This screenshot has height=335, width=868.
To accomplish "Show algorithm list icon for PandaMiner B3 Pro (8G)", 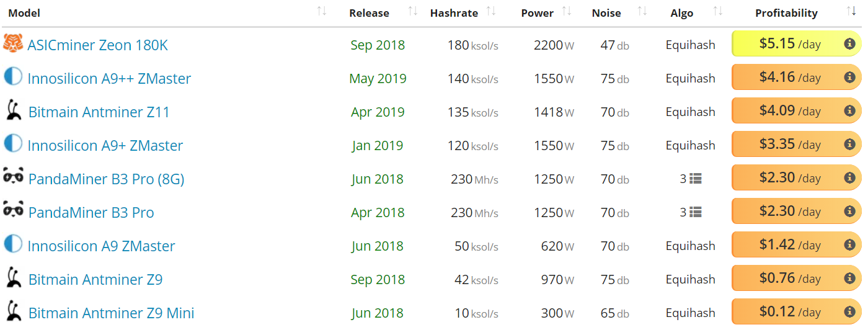I will [x=696, y=179].
